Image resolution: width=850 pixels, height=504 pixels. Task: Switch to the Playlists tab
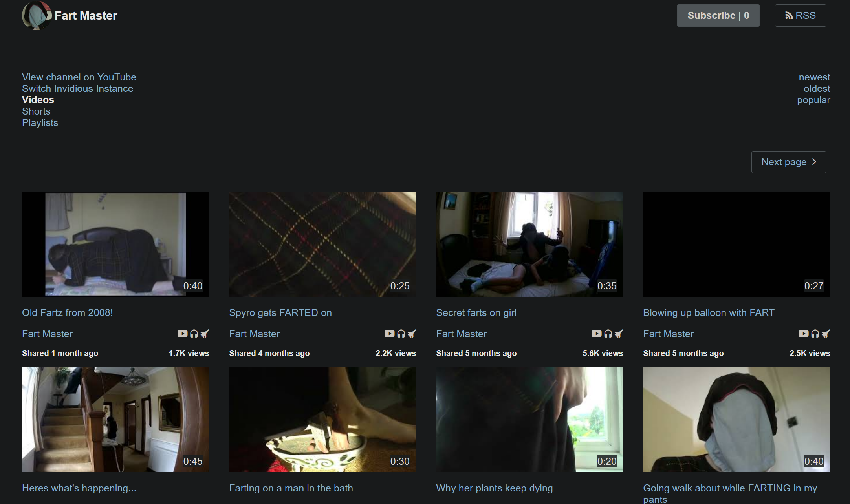[40, 122]
